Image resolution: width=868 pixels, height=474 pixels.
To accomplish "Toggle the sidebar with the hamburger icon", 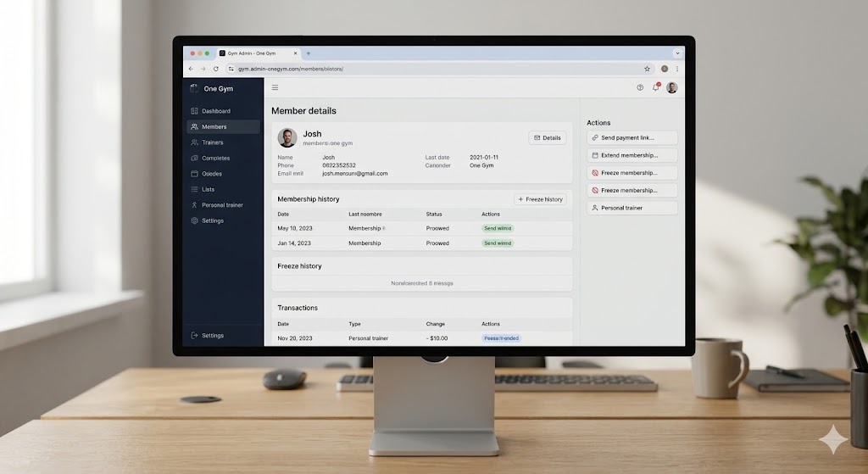I will click(275, 87).
